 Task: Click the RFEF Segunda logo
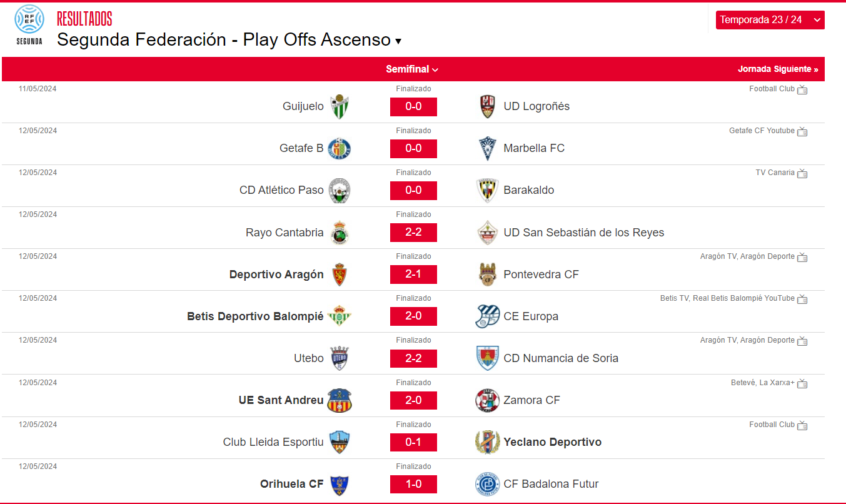click(29, 25)
